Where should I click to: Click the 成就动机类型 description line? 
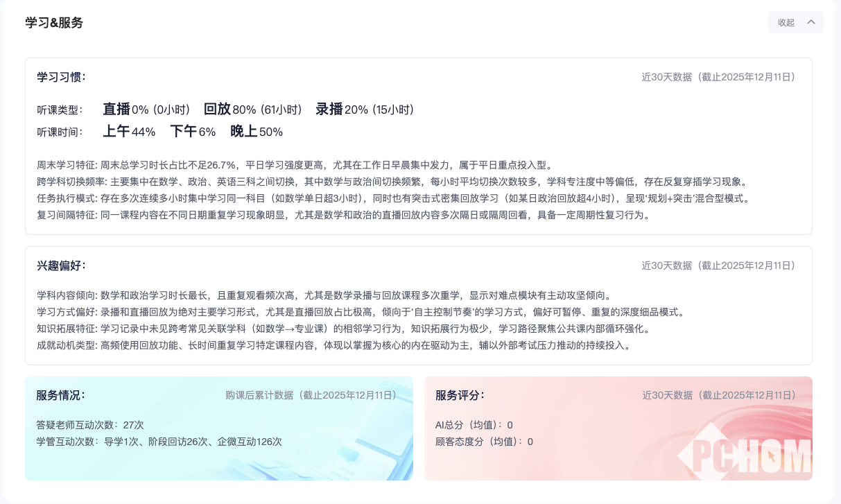(x=334, y=345)
